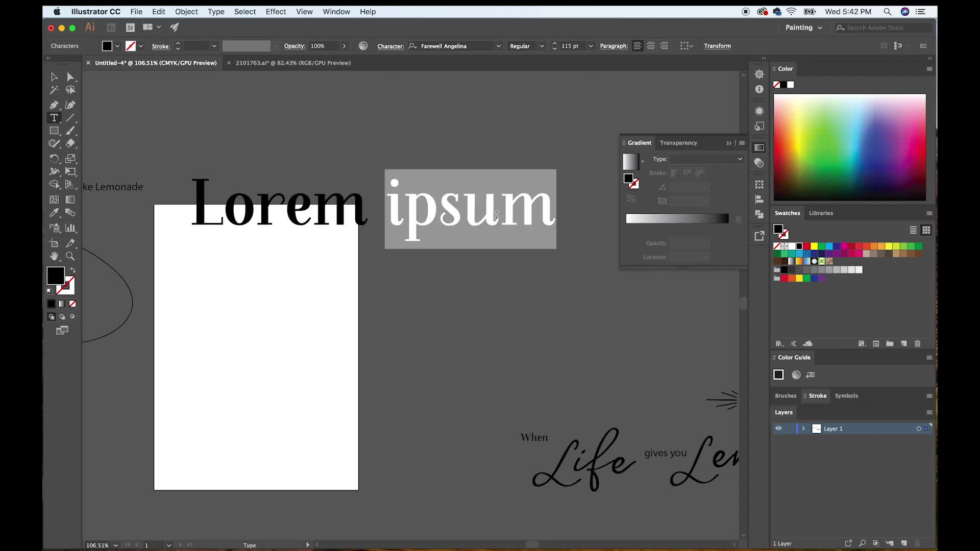The width and height of the screenshot is (980, 551).
Task: Select the Shape Builder tool
Action: [54, 185]
